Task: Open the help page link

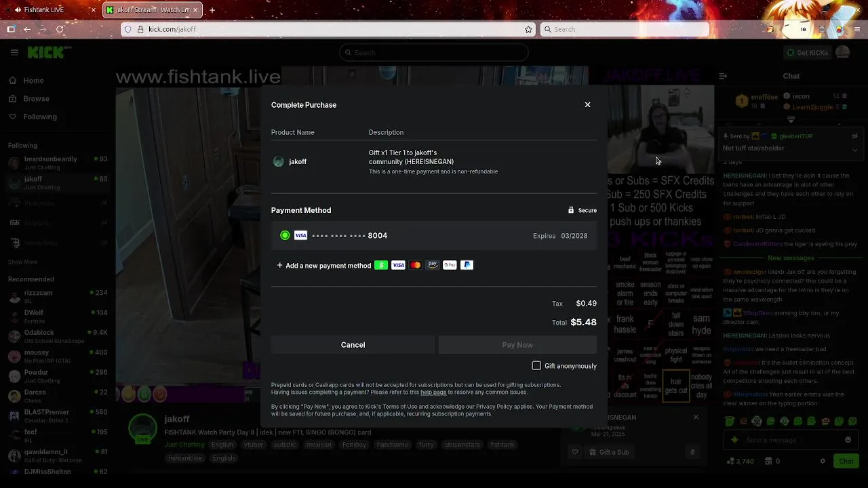Action: 433,392
